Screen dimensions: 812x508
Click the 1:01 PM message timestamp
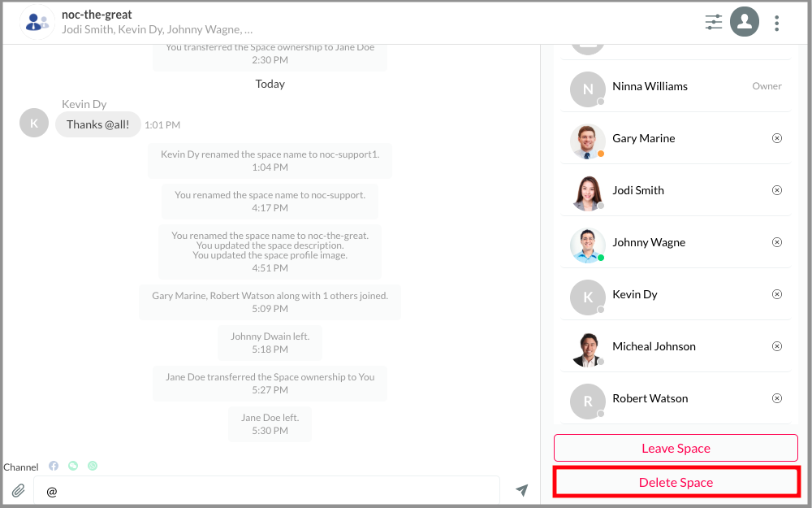(162, 125)
